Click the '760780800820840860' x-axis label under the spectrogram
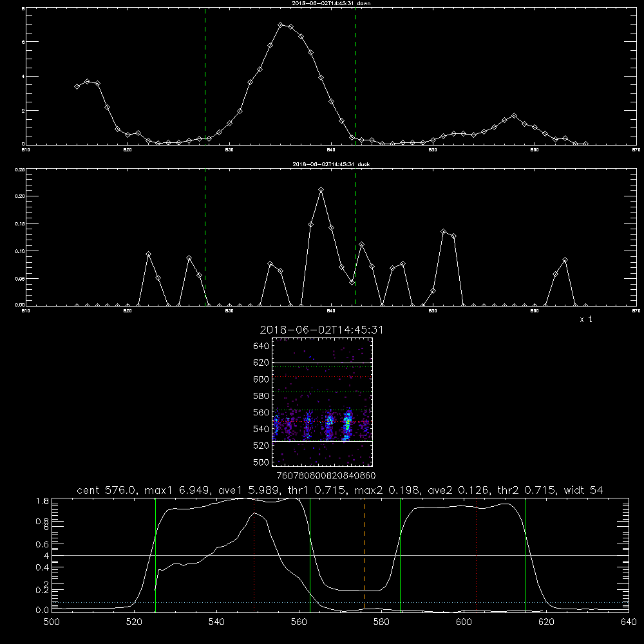The width and height of the screenshot is (644, 644). tap(326, 475)
